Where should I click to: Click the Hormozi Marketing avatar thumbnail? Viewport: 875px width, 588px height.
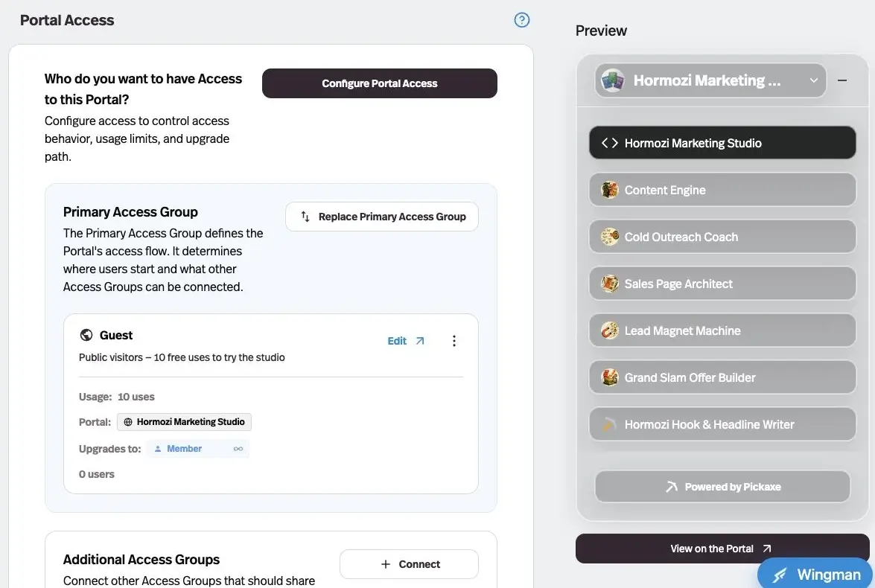click(x=613, y=80)
